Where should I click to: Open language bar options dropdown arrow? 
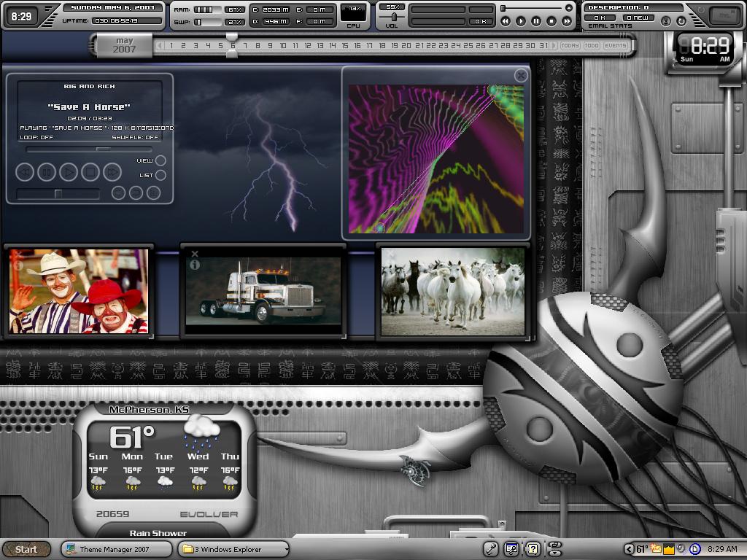pos(555,553)
